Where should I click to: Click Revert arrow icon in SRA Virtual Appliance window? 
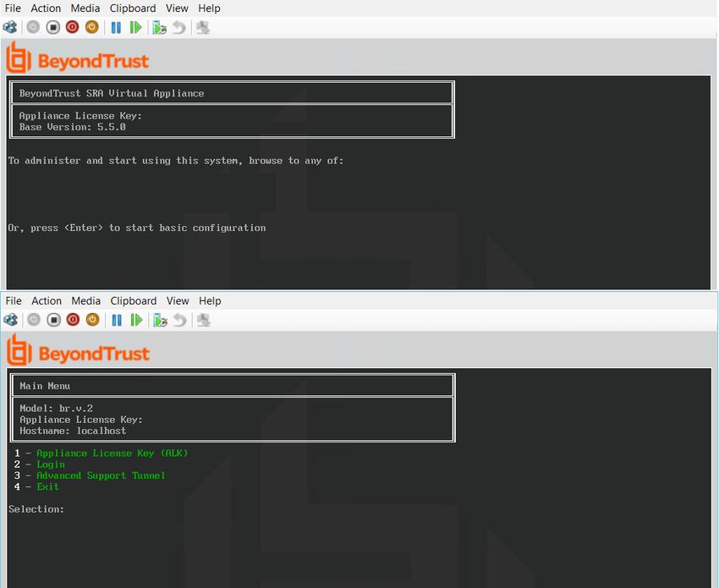pyautogui.click(x=178, y=28)
